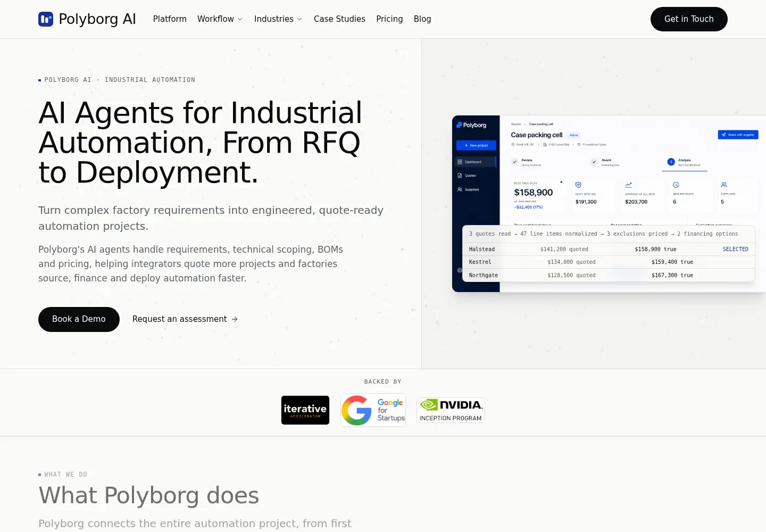The image size is (766, 532).
Task: Click the "$134,000 quoted" value for Kestrel
Action: click(x=571, y=262)
